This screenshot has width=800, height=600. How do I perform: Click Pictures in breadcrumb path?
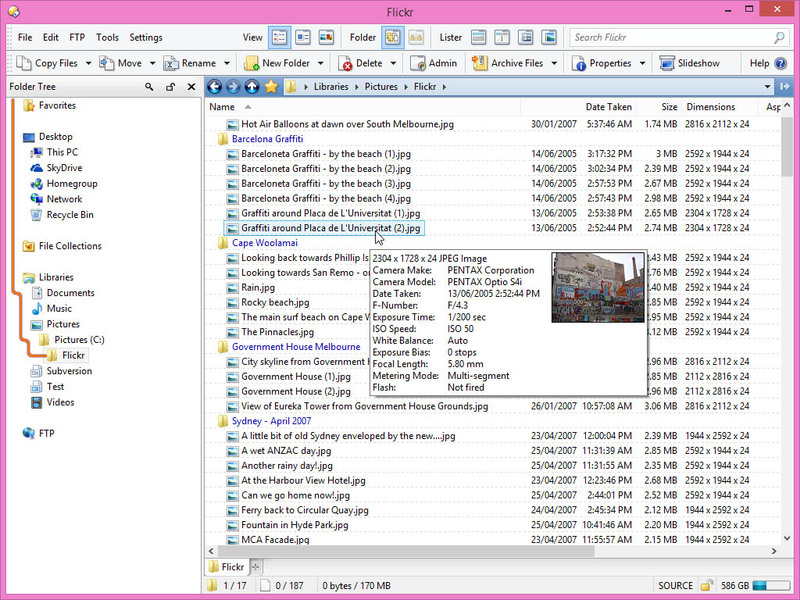381,87
